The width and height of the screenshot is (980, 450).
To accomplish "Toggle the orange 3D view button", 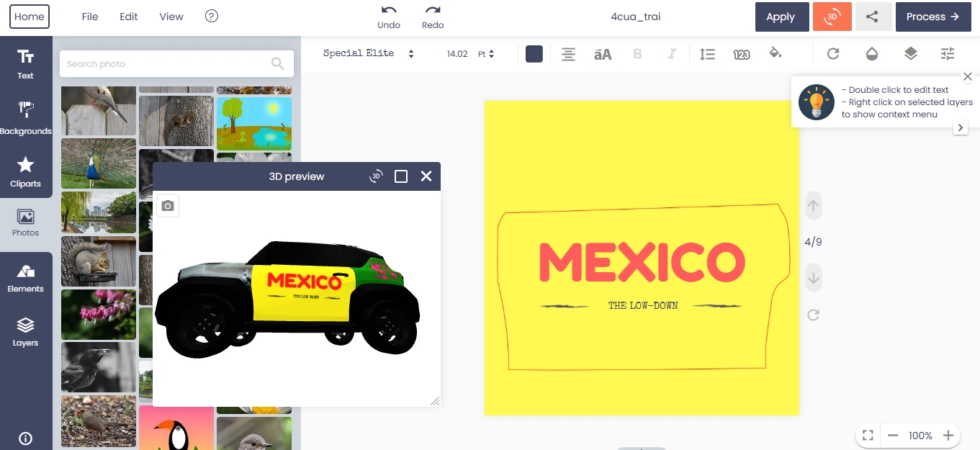I will point(832,17).
